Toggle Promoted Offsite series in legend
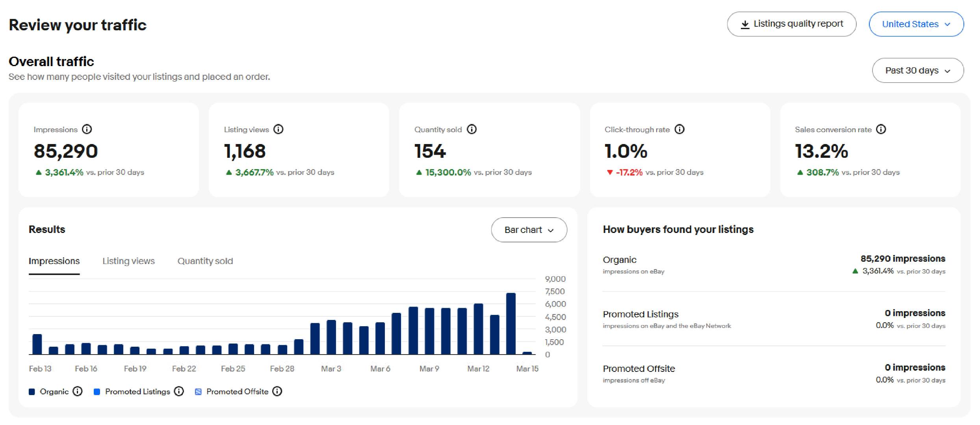This screenshot has width=980, height=425. [x=237, y=392]
